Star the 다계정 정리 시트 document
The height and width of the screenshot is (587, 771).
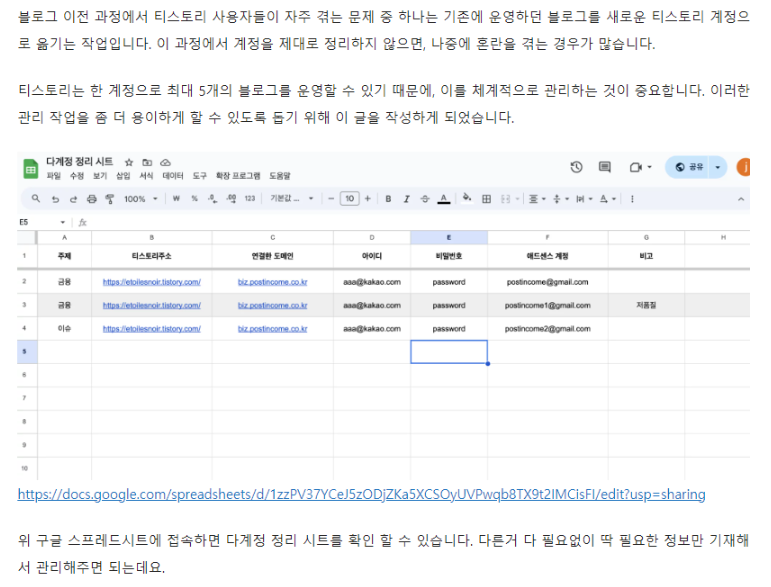[129, 162]
